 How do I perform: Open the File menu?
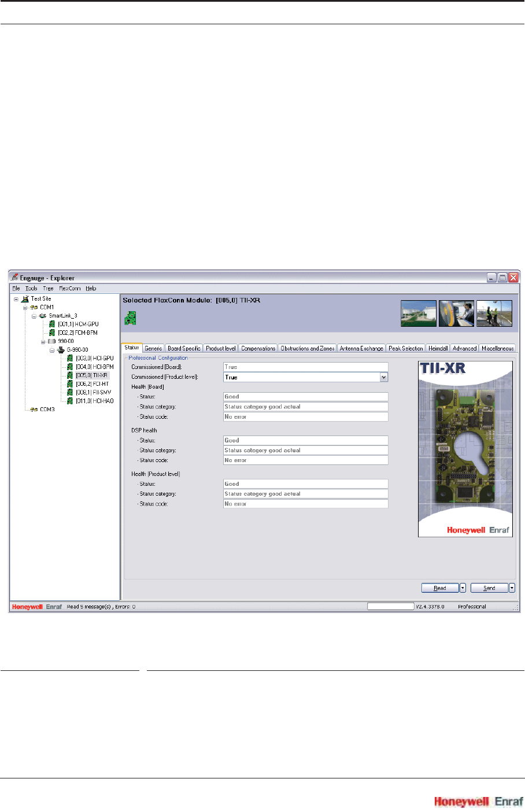(x=16, y=288)
